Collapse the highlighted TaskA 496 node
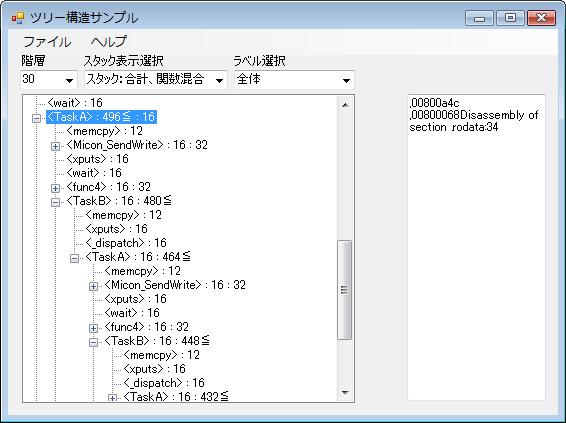This screenshot has height=423, width=566. pos(36,118)
